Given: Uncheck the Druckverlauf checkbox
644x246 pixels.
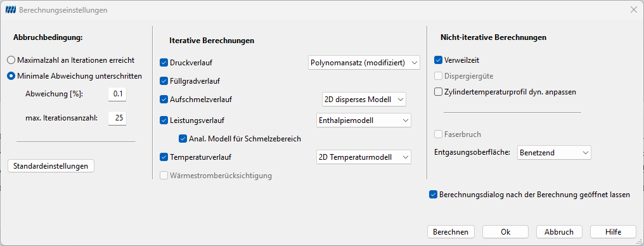Looking at the screenshot, I should coord(164,63).
